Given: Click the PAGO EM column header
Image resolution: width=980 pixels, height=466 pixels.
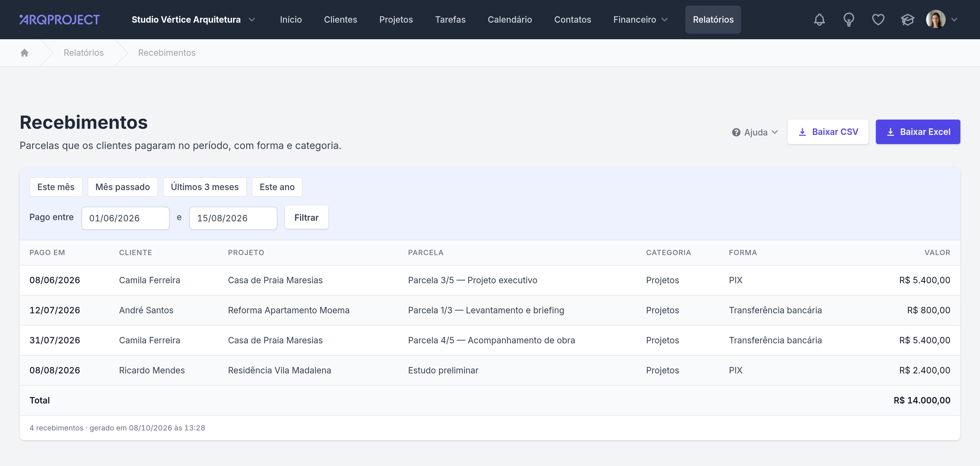Looking at the screenshot, I should [47, 252].
